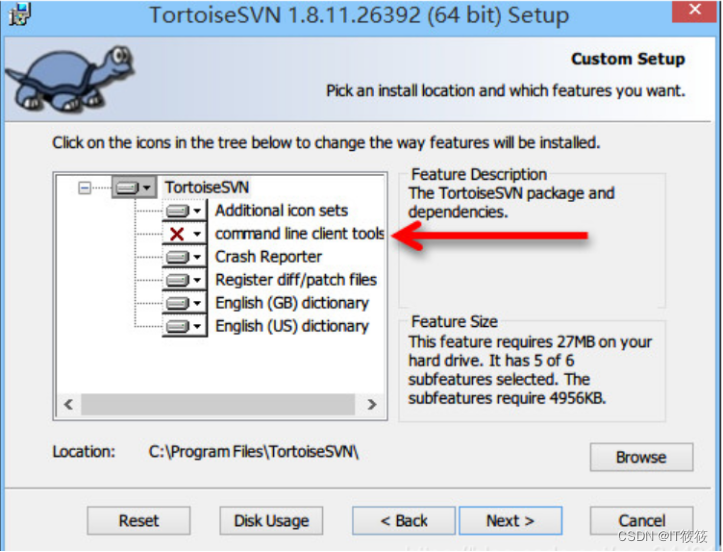Click the install location path C:\Program Files\TortoiseSVN\
This screenshot has height=552, width=723.
click(x=253, y=451)
